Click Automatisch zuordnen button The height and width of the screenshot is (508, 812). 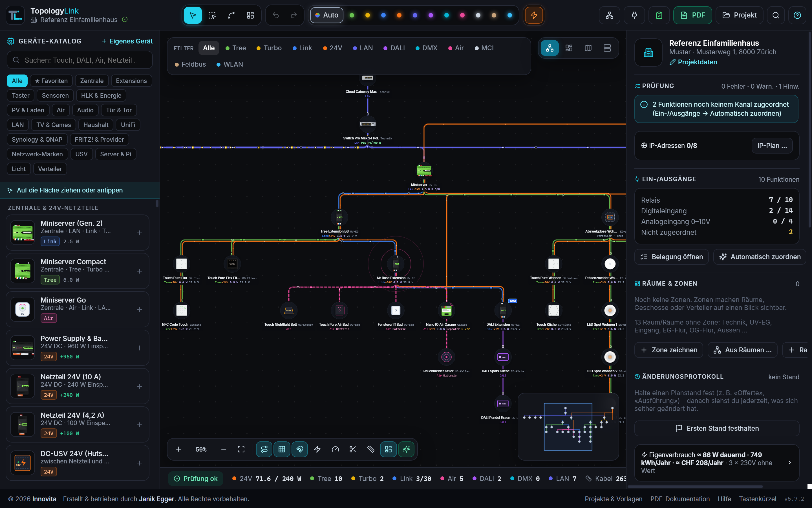(760, 257)
